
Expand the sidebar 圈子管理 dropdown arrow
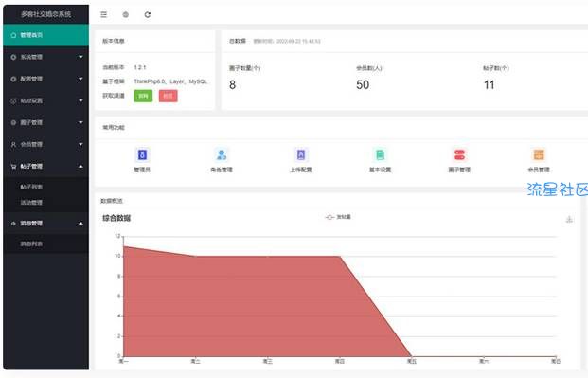click(x=80, y=122)
